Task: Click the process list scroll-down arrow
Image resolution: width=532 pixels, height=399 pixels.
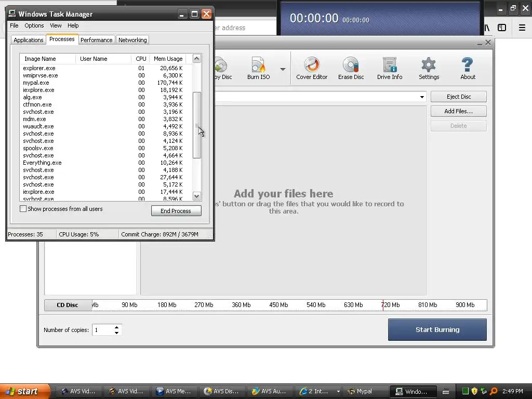Action: (x=197, y=196)
